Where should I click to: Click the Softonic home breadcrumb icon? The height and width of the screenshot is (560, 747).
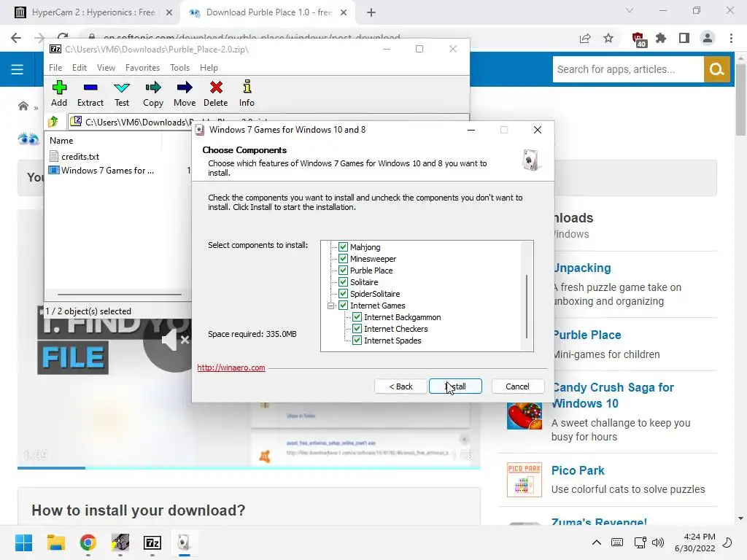tap(23, 106)
